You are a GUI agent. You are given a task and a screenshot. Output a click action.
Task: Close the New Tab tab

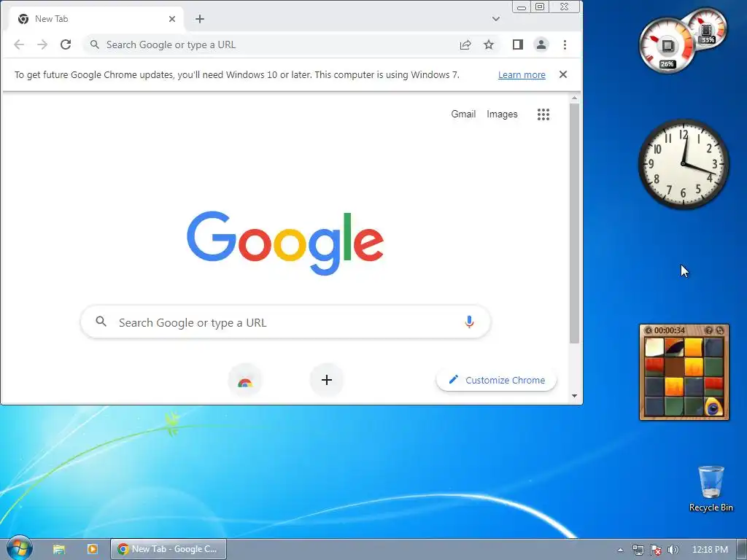172,19
